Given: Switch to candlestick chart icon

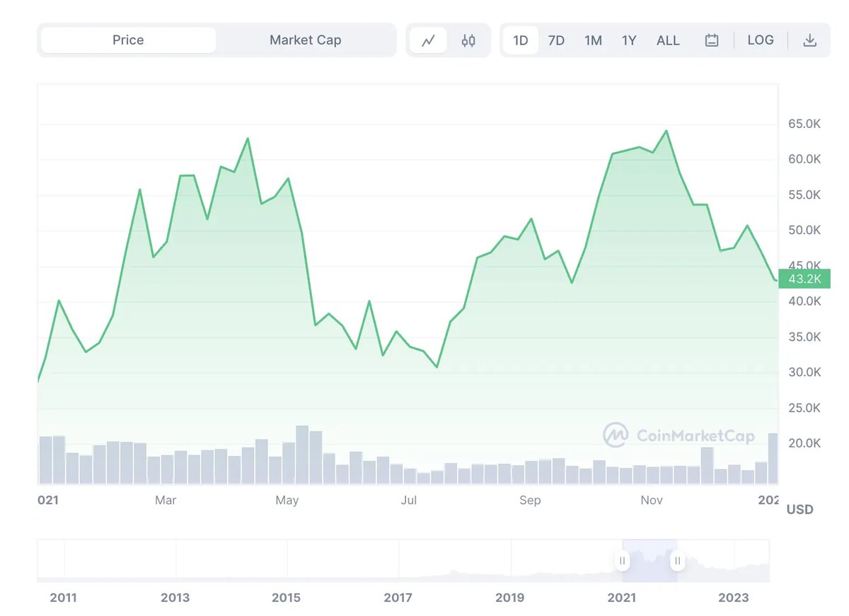Looking at the screenshot, I should [468, 40].
